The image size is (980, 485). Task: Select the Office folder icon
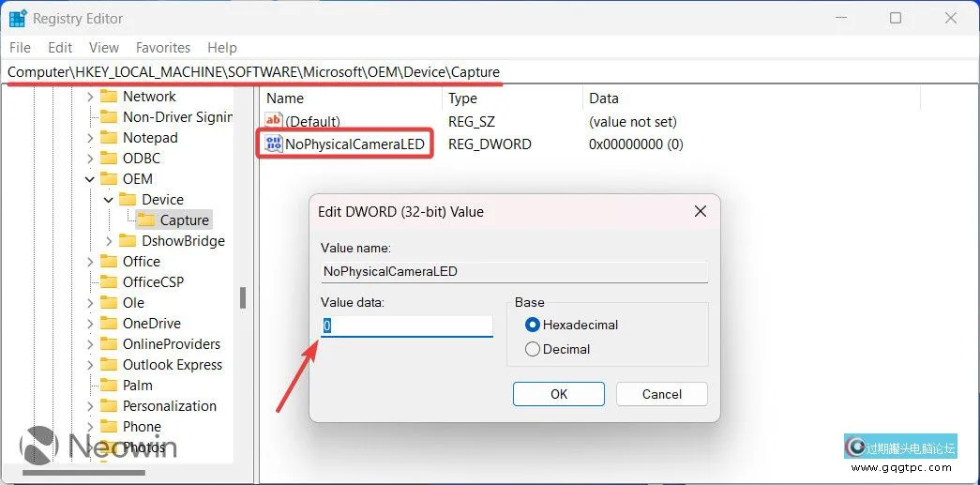[x=109, y=261]
